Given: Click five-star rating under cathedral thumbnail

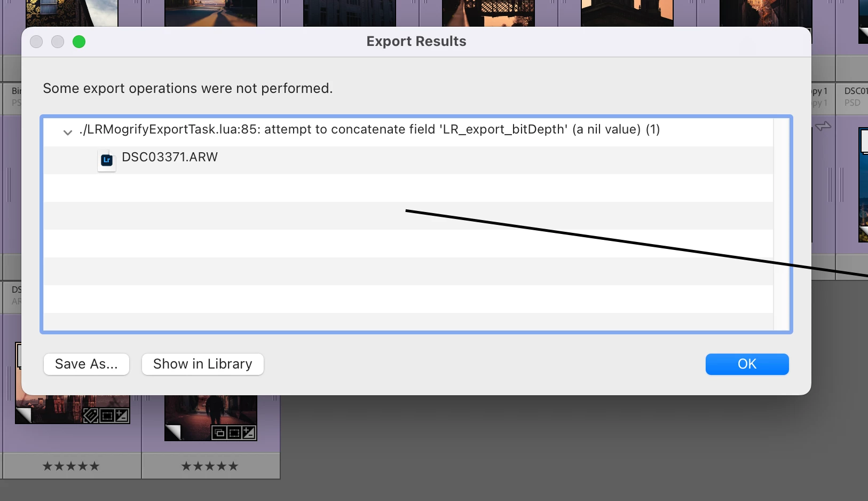Looking at the screenshot, I should [71, 466].
